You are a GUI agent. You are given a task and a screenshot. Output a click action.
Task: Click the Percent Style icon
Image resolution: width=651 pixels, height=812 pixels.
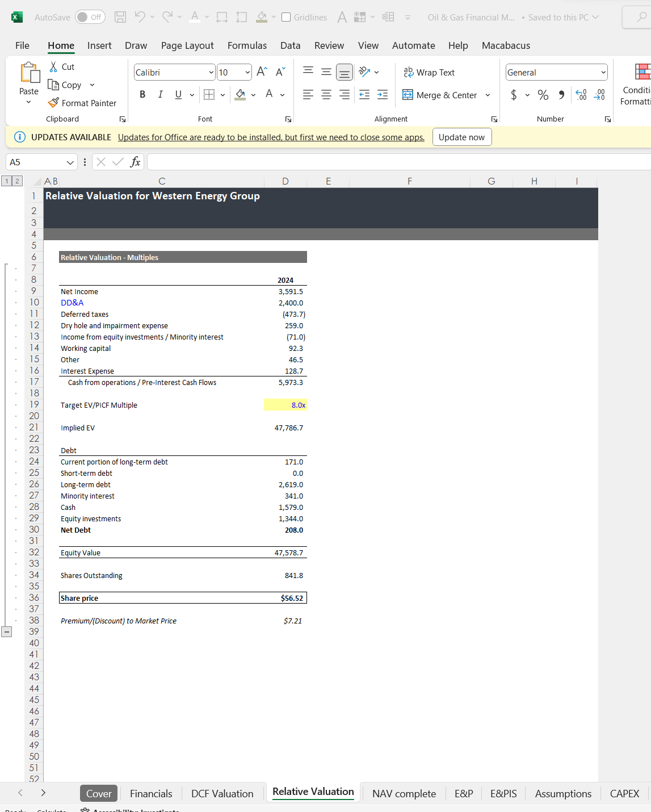[543, 95]
